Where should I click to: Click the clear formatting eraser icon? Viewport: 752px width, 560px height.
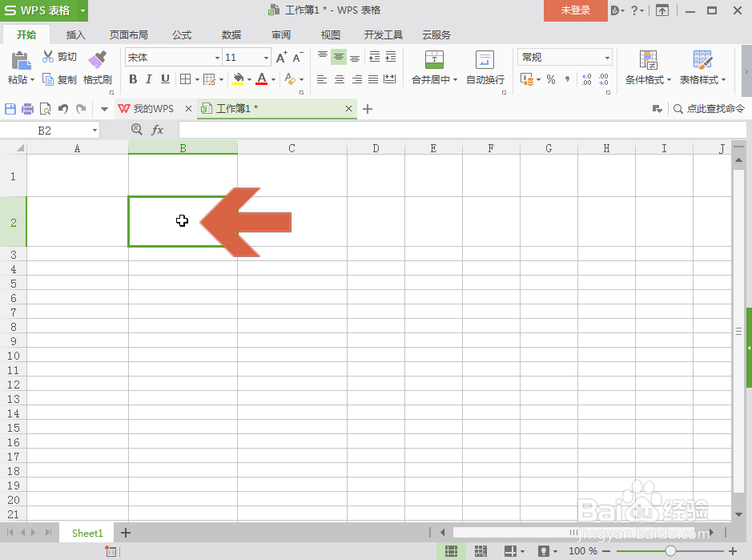(290, 79)
